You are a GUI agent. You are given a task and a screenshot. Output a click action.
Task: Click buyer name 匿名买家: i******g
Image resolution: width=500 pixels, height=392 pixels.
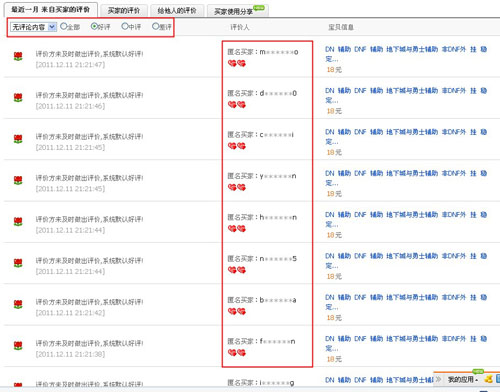(261, 383)
